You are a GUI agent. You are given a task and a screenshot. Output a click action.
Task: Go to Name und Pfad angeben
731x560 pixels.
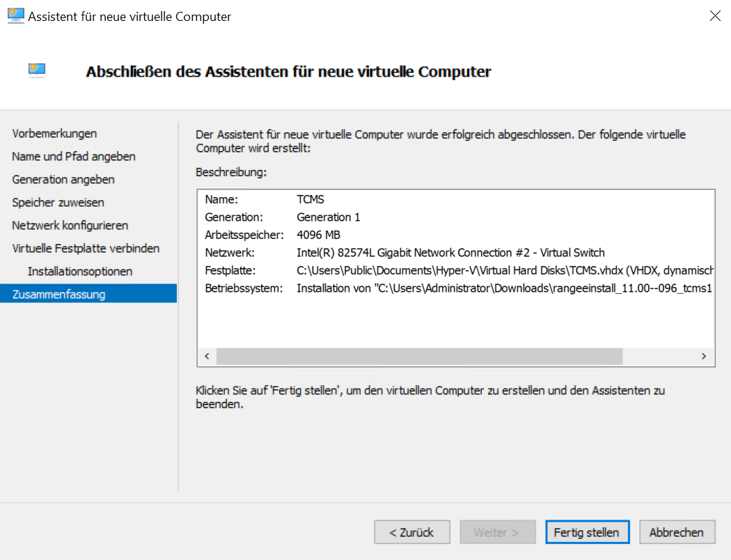click(74, 157)
